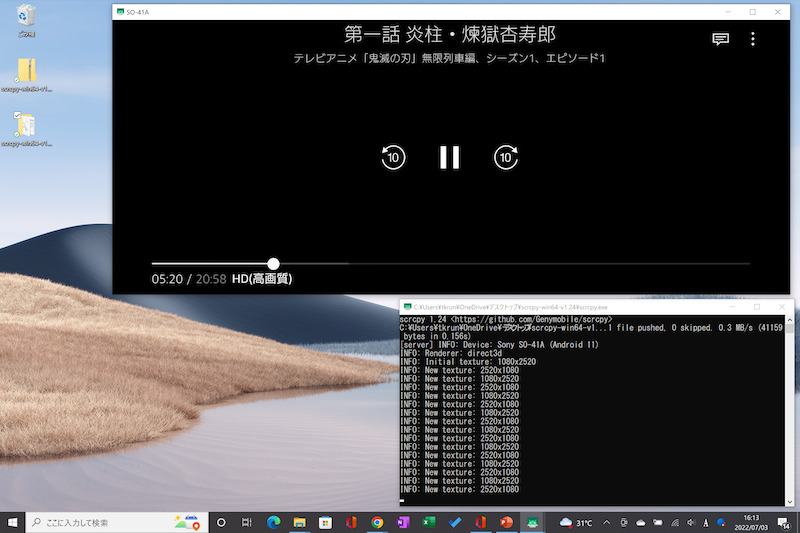Open the Recycle Bin desktop icon
This screenshot has width=800, height=533.
pos(26,18)
